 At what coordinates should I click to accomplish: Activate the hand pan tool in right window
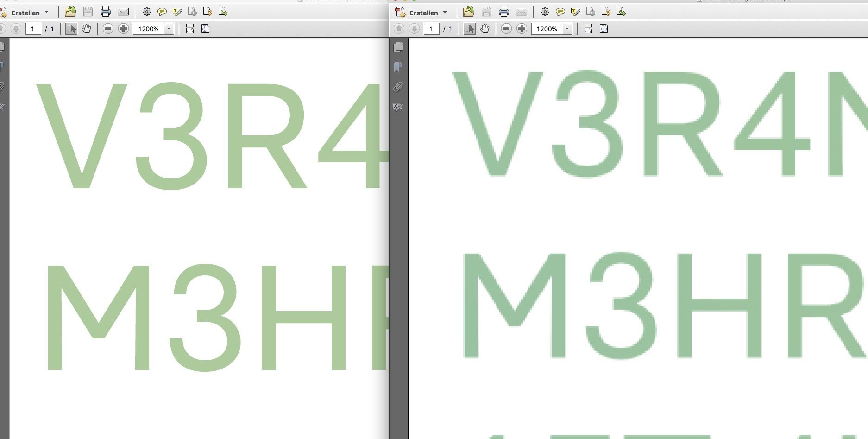tap(485, 29)
